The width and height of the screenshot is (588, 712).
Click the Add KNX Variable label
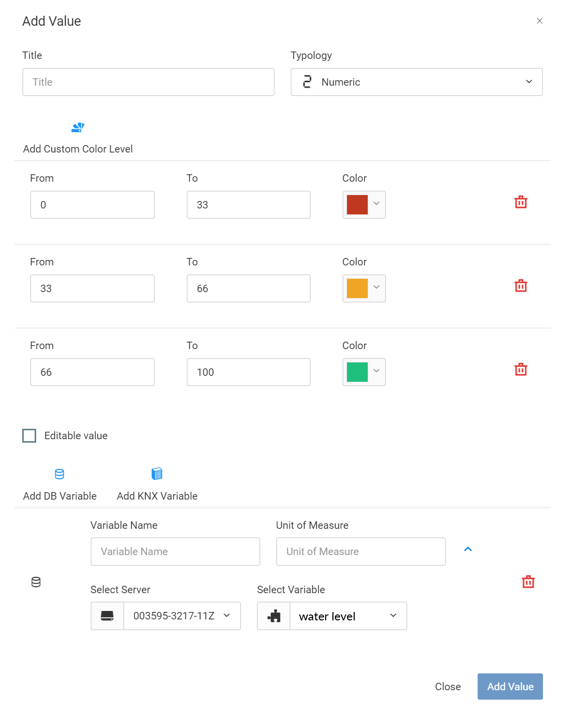coord(157,496)
